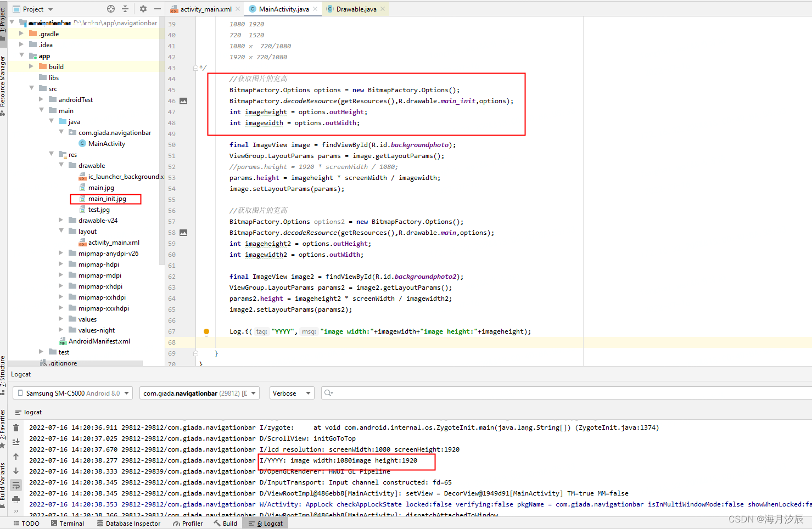Toggle fold marker at line 69
Viewport: 812px width, 529px height.
point(196,353)
